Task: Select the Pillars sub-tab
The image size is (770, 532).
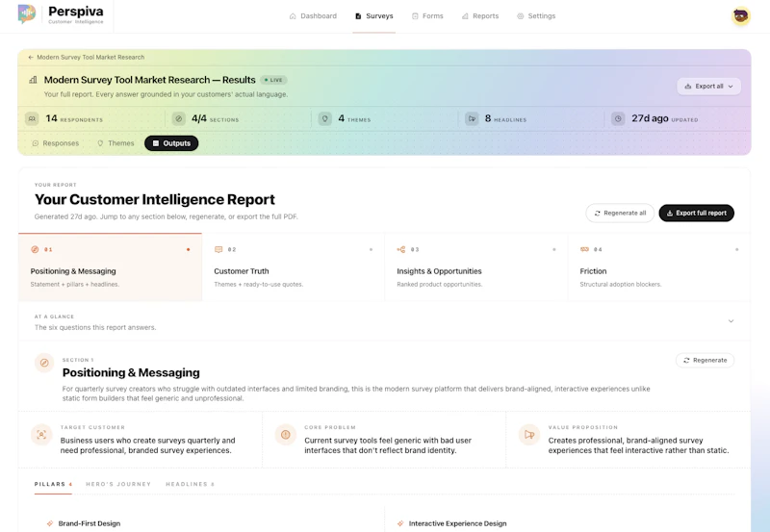Action: pos(53,485)
